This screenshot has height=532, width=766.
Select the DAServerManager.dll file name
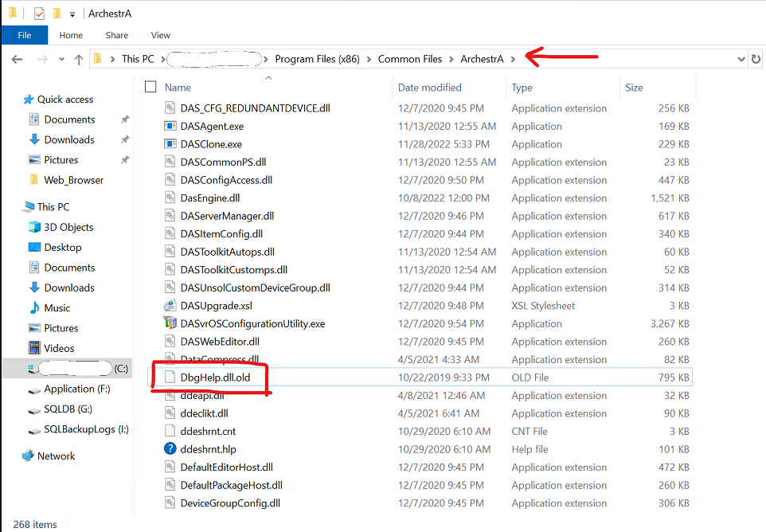point(227,216)
